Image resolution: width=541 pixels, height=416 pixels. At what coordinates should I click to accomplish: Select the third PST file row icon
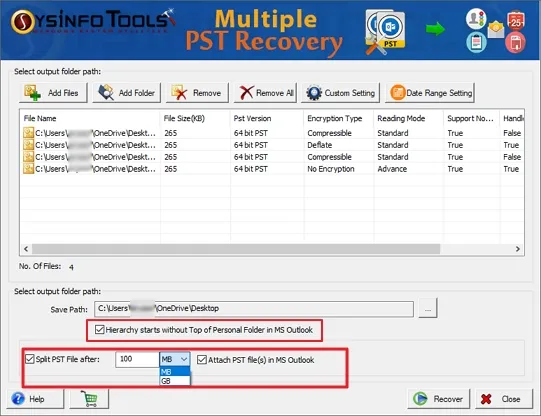point(28,157)
